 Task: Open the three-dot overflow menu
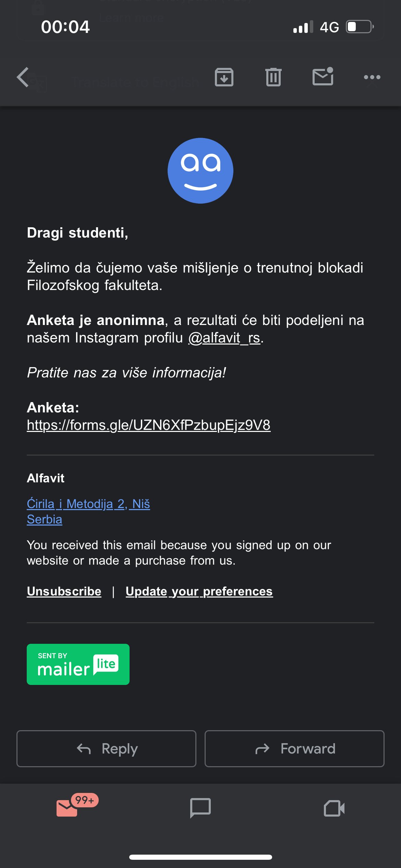[x=372, y=77]
